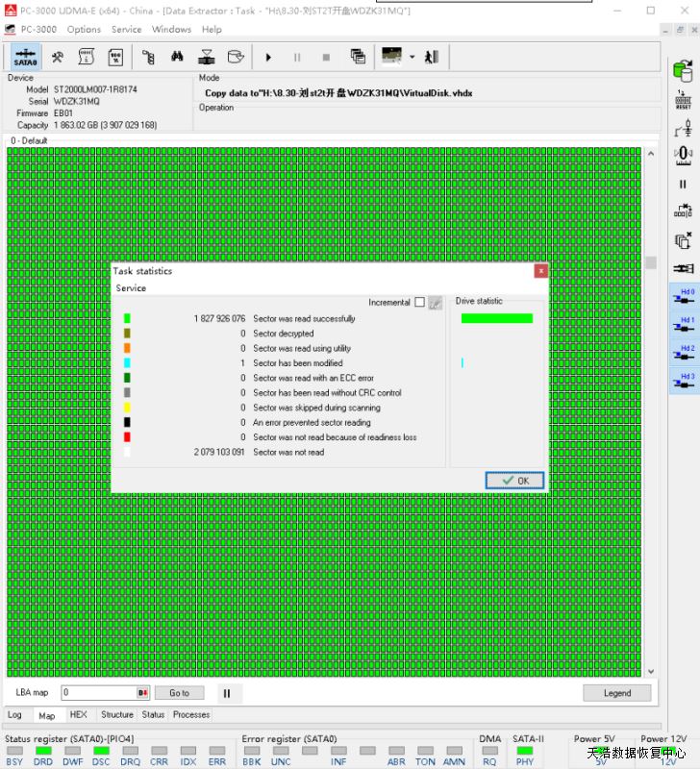
Task: Toggle head Hd 0 in sidebar
Action: pyautogui.click(x=684, y=297)
